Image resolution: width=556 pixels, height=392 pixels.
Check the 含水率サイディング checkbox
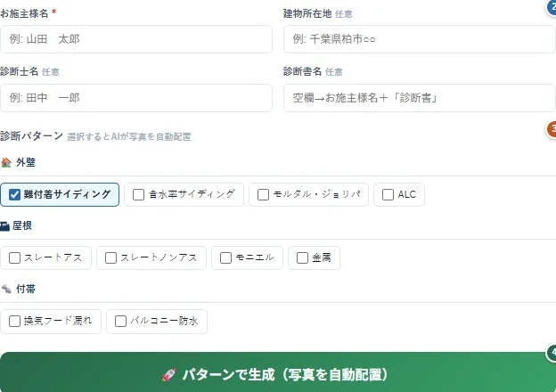coord(138,194)
